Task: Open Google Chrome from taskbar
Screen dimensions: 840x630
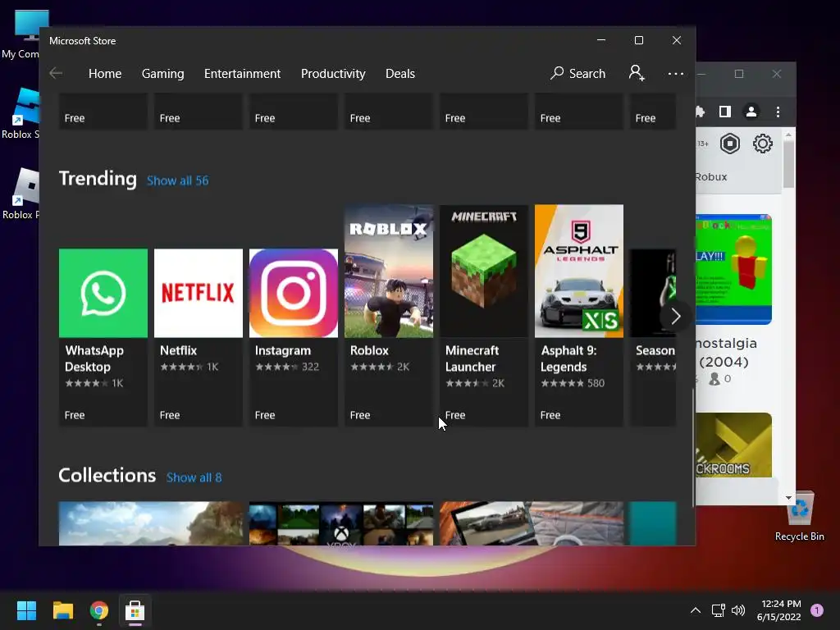Action: coord(99,610)
